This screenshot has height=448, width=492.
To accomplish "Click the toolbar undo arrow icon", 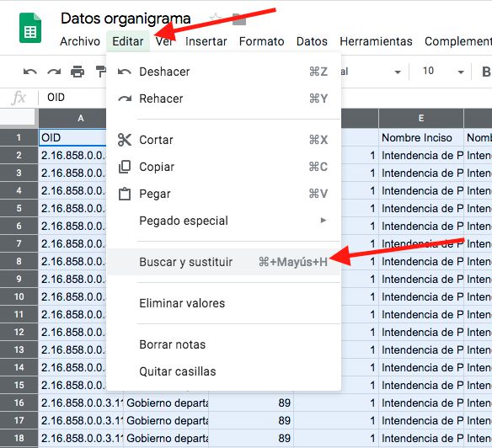I will click(30, 72).
